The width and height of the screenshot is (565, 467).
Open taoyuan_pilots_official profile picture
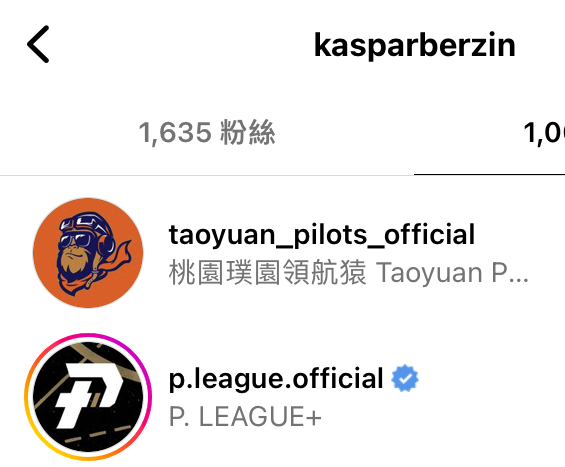(x=88, y=253)
